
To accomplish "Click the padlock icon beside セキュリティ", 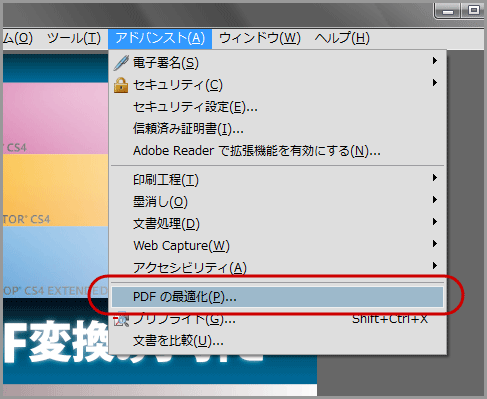I will 121,85.
